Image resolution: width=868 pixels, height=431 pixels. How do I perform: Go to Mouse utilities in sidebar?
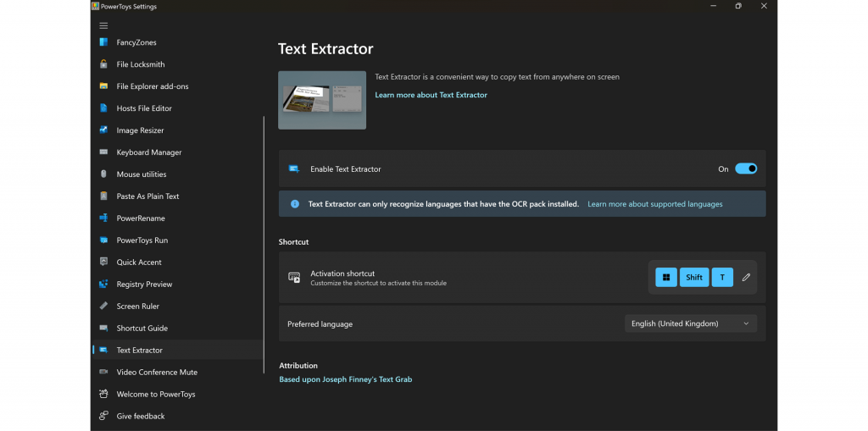(141, 174)
